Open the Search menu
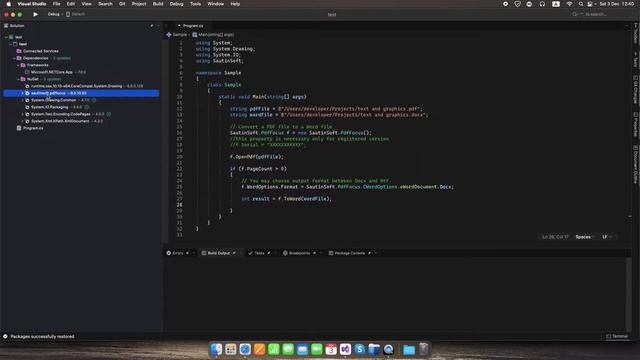The height and width of the screenshot is (360, 640). pyautogui.click(x=105, y=4)
